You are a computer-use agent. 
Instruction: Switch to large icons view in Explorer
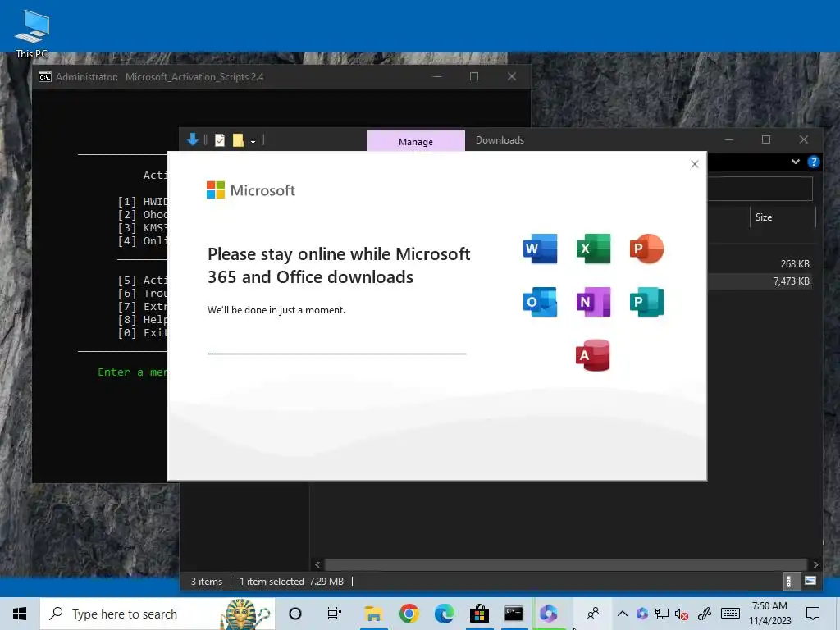pyautogui.click(x=810, y=581)
